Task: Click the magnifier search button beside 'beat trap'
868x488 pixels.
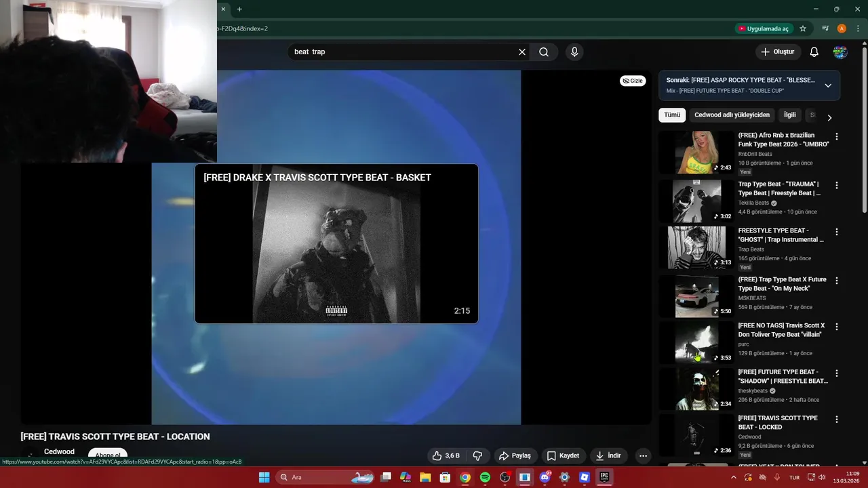Action: pos(544,52)
